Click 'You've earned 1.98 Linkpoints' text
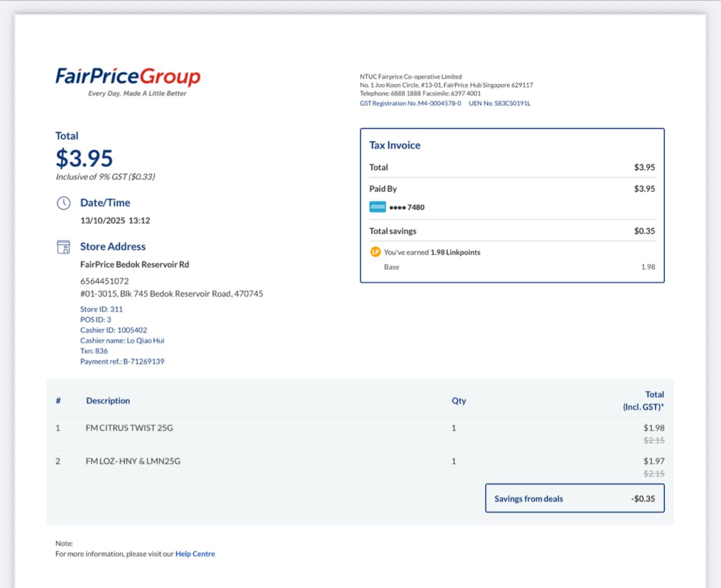Screen dimensions: 721x588 pos(432,253)
